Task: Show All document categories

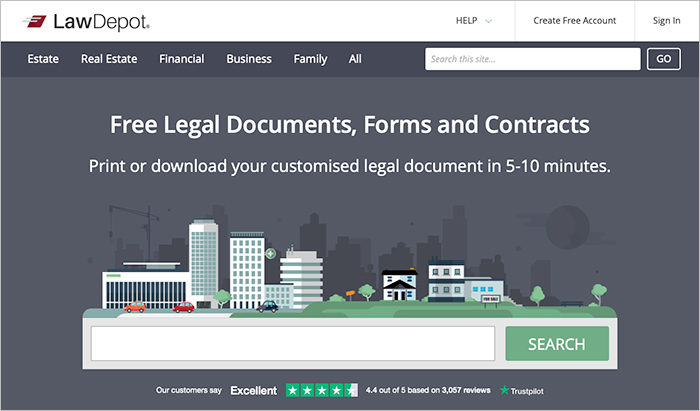Action: (x=355, y=59)
